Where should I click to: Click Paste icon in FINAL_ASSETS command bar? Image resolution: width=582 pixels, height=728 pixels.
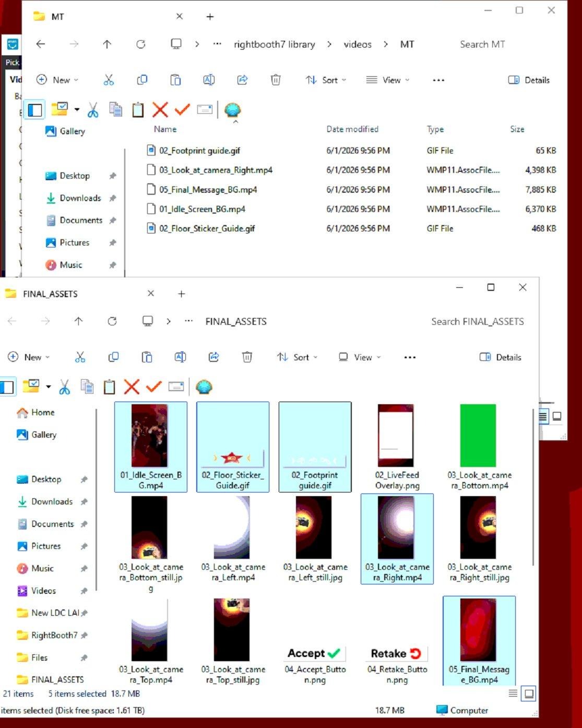click(147, 357)
